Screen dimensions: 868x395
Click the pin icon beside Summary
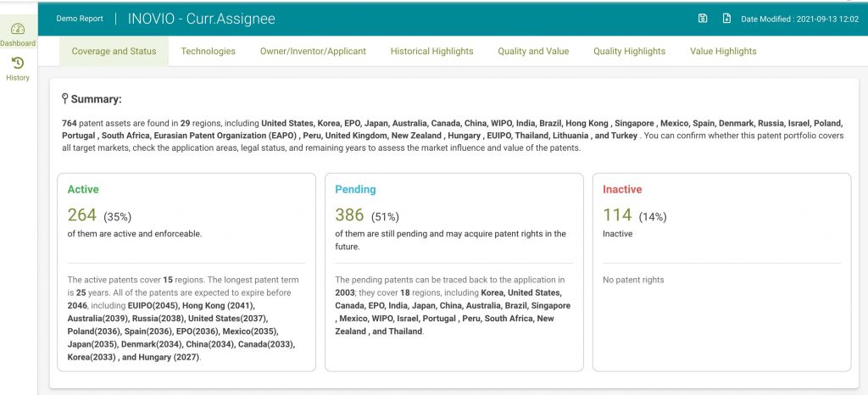point(64,99)
